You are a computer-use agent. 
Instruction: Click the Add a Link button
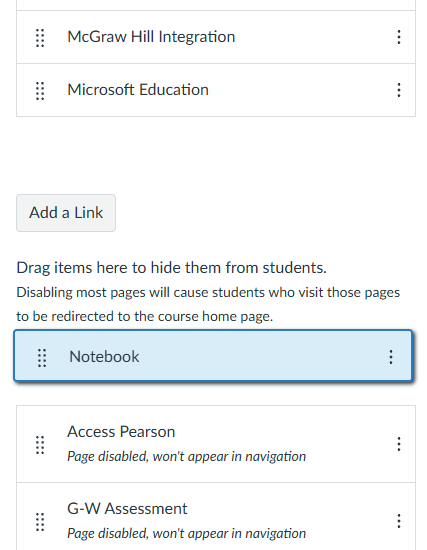(66, 213)
